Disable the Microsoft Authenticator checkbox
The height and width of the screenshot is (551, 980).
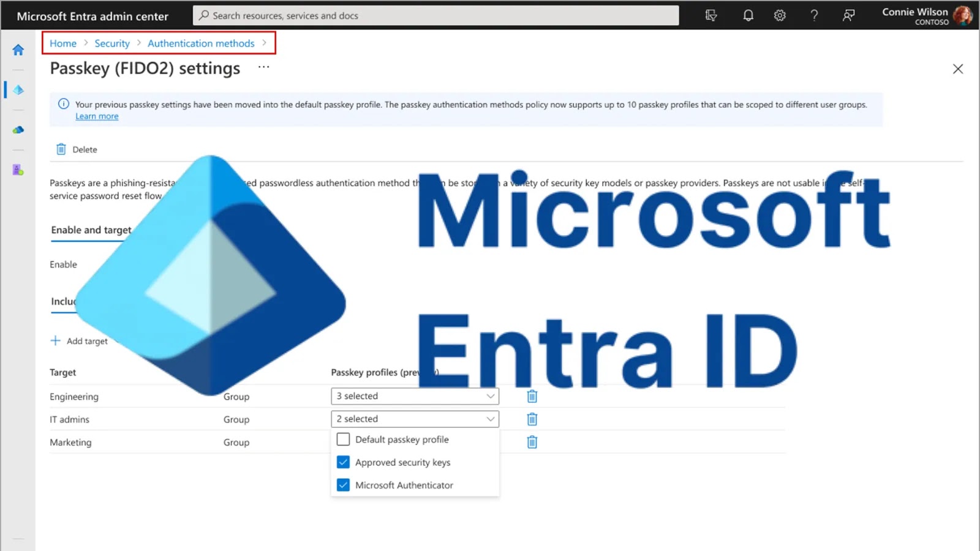[x=344, y=484]
